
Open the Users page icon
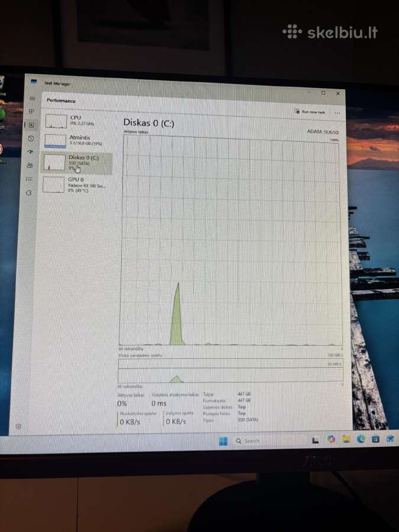(30, 166)
